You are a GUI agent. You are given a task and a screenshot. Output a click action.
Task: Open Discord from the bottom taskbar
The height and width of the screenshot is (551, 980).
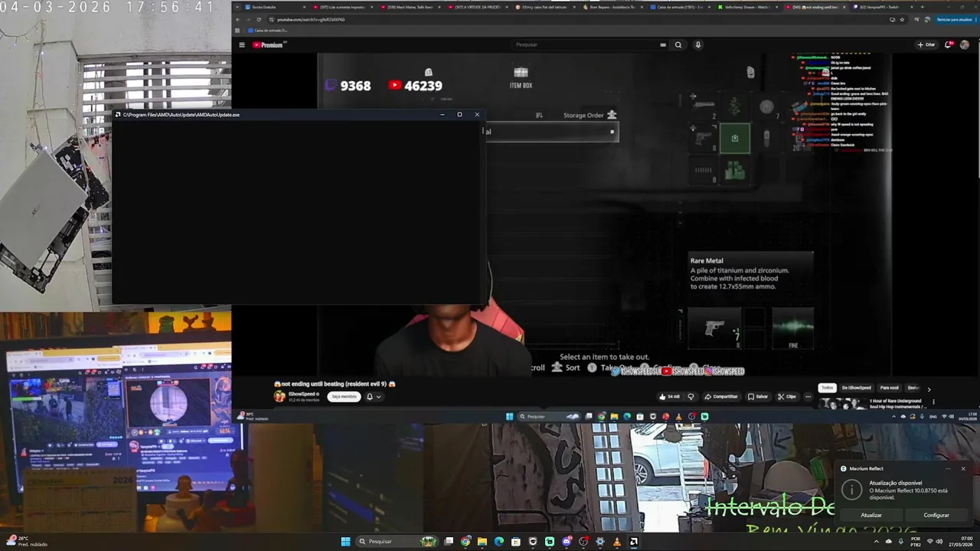pyautogui.click(x=567, y=542)
